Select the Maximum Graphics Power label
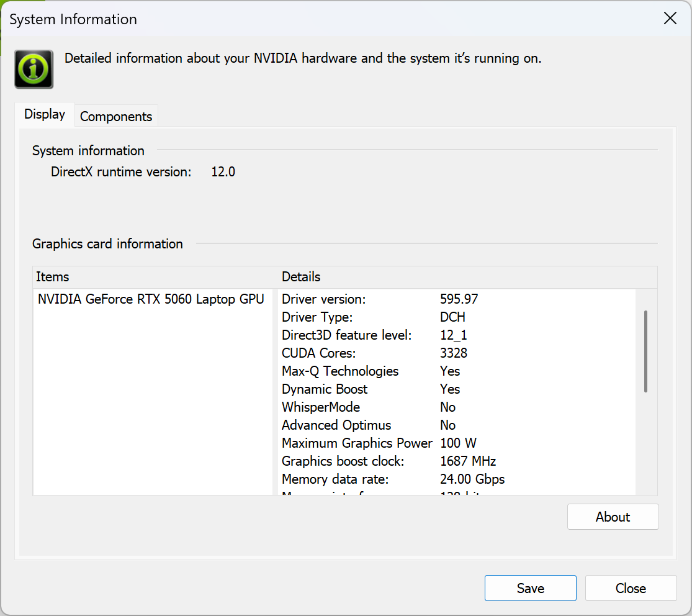692x616 pixels. tap(357, 443)
